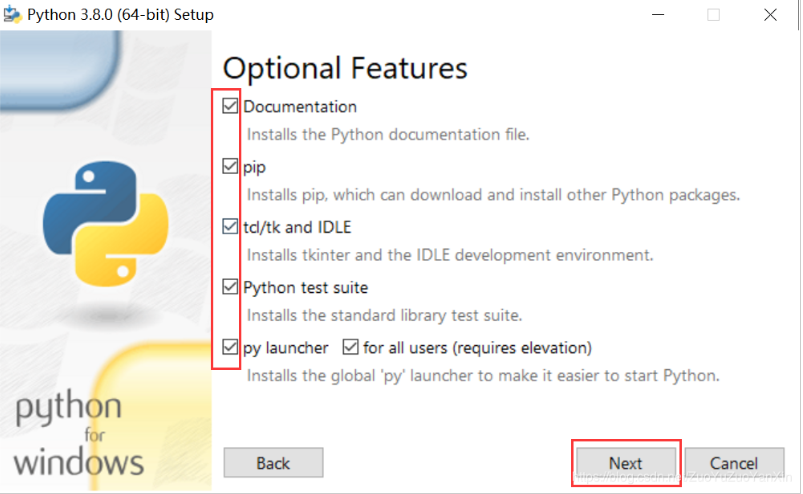Uncheck the py launcher checkbox
This screenshot has width=803, height=494.
tap(230, 347)
